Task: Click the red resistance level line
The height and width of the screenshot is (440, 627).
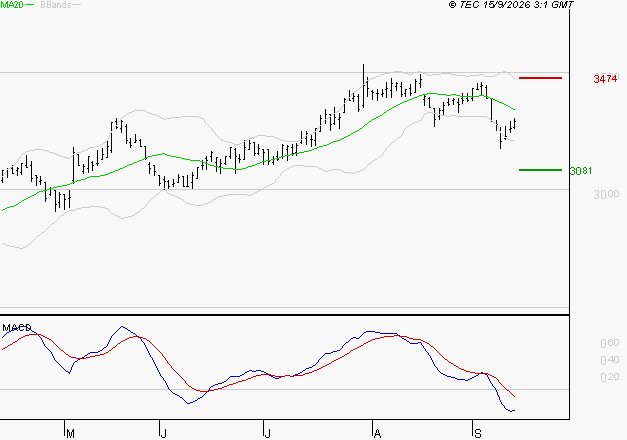Action: click(540, 78)
